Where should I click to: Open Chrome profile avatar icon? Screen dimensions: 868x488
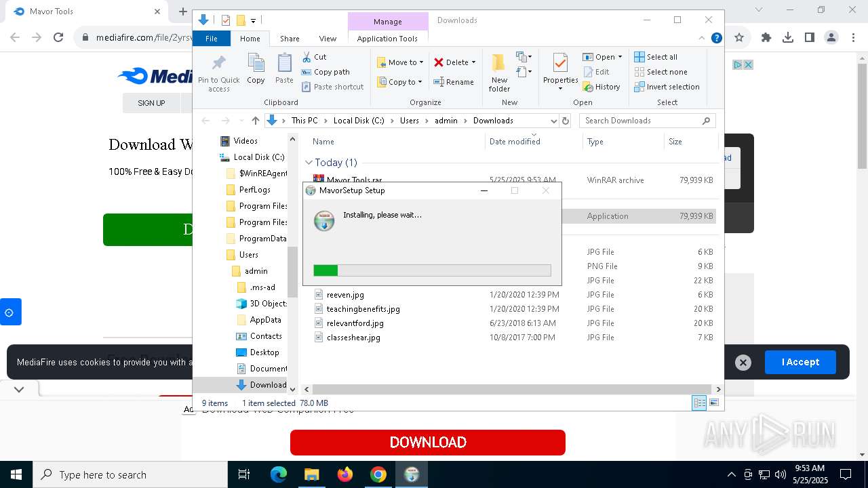831,38
